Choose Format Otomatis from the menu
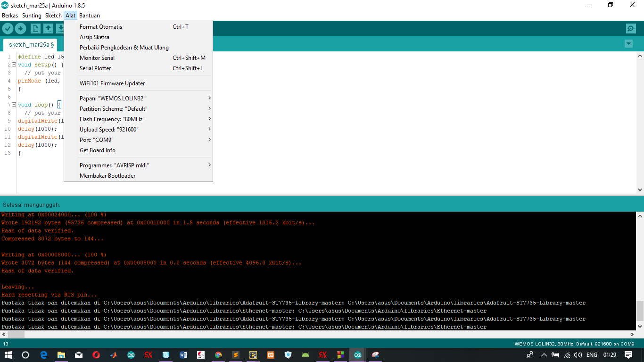Image resolution: width=644 pixels, height=362 pixels. tap(138, 27)
